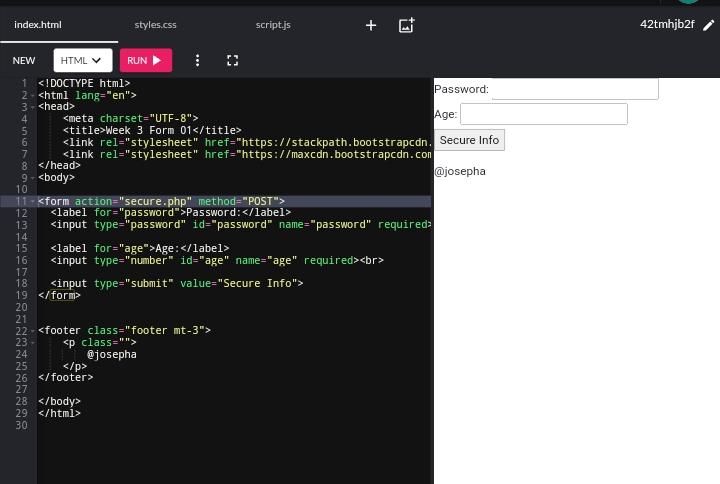Click the project name 42tmhjb2f
Viewport: 720px width, 484px height.
coord(667,24)
